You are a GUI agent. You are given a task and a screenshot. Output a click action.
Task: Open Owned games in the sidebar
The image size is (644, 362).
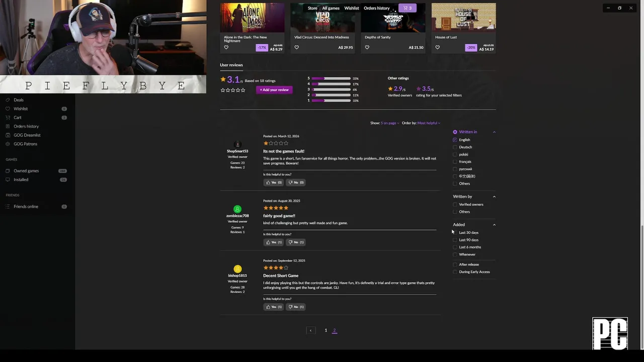26,171
